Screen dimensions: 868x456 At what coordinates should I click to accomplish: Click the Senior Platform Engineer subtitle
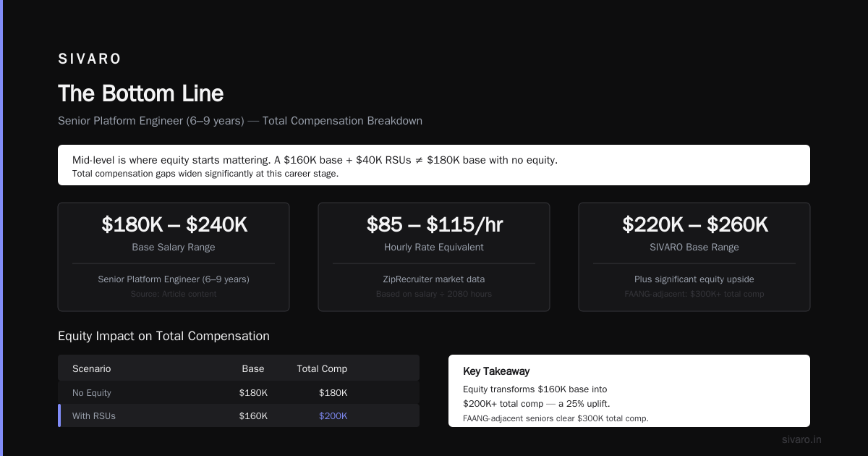tap(240, 121)
